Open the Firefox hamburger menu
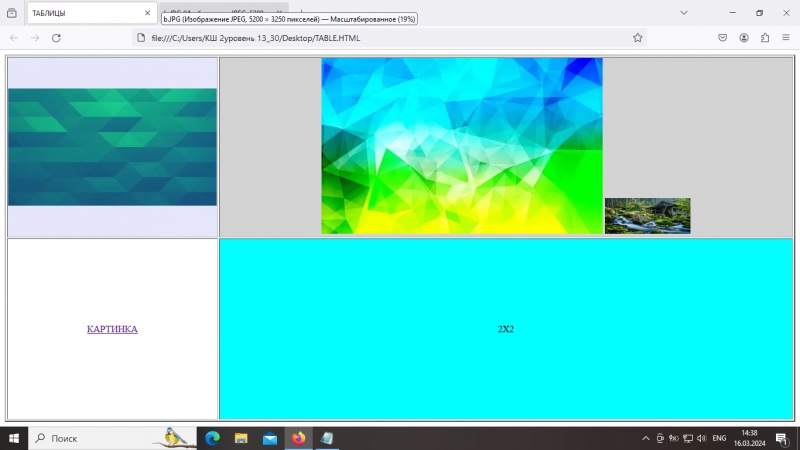The width and height of the screenshot is (800, 450). (786, 38)
